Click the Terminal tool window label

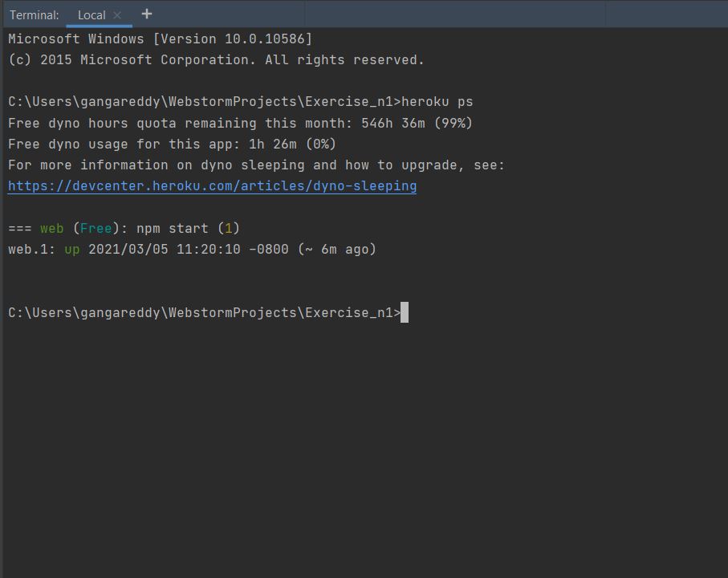click(x=34, y=14)
